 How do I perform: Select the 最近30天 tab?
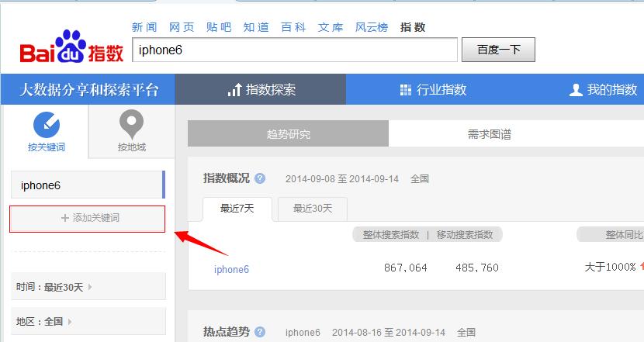pyautogui.click(x=313, y=209)
